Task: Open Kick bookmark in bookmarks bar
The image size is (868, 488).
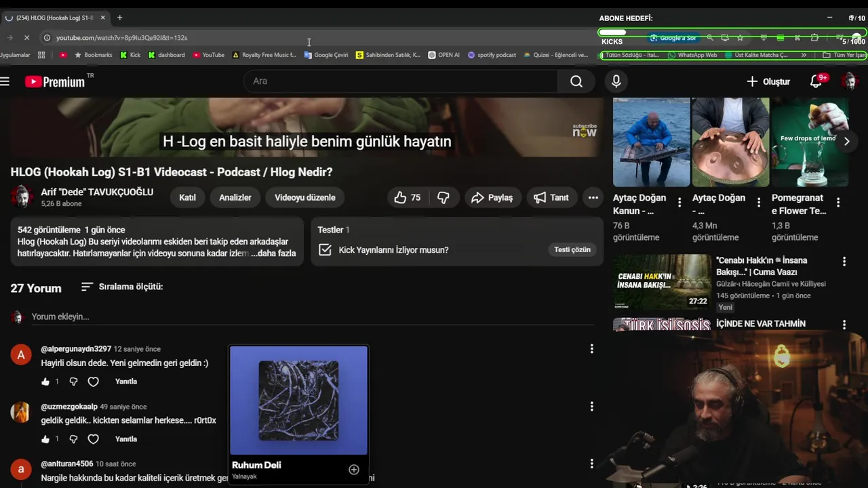Action: (130, 55)
